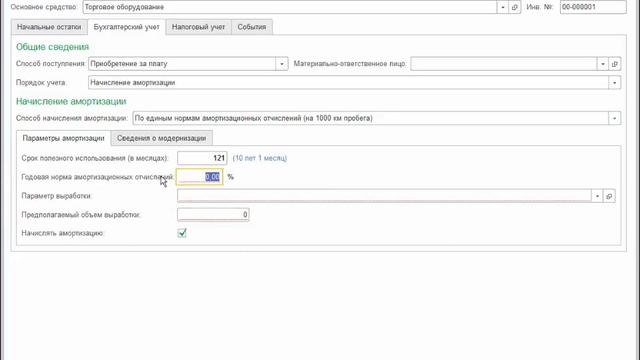Expand Способ начисления амортизации dropdown
This screenshot has width=640, height=360.
click(x=614, y=118)
